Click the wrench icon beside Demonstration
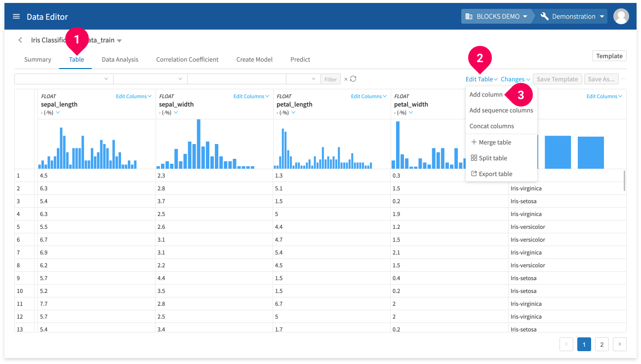The width and height of the screenshot is (641, 364). click(545, 16)
